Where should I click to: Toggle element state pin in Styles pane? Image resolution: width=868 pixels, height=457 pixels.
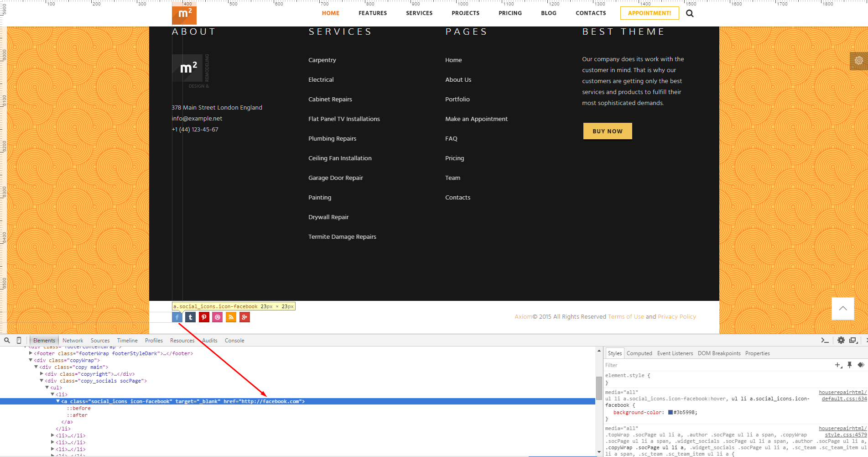849,365
